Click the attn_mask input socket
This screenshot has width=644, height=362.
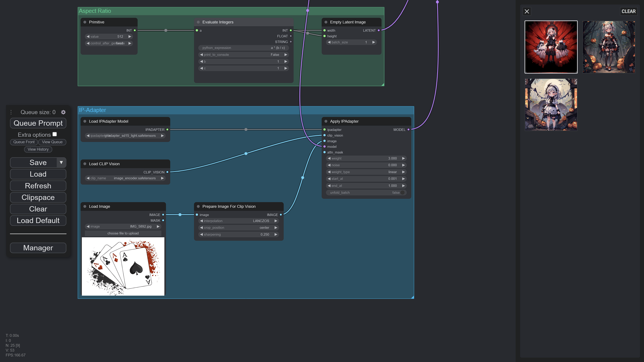click(325, 152)
